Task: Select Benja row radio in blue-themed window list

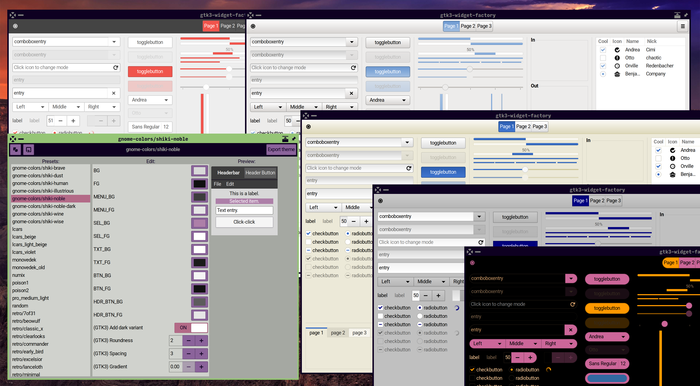Action: (603, 74)
